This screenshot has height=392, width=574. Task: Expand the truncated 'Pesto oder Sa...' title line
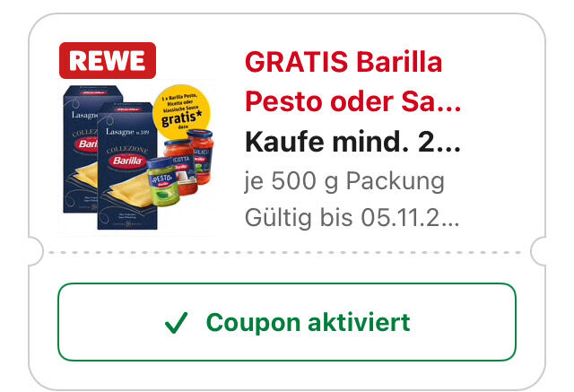click(x=352, y=101)
